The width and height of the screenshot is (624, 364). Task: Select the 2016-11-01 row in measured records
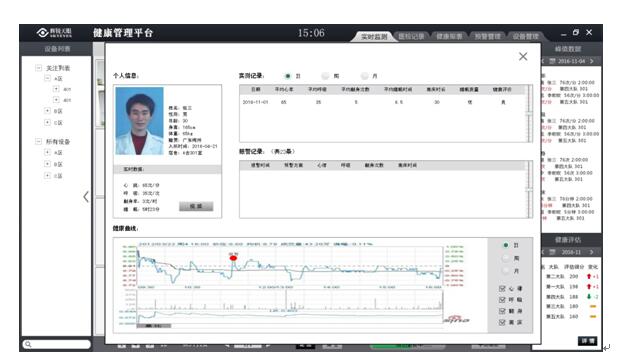(x=383, y=102)
